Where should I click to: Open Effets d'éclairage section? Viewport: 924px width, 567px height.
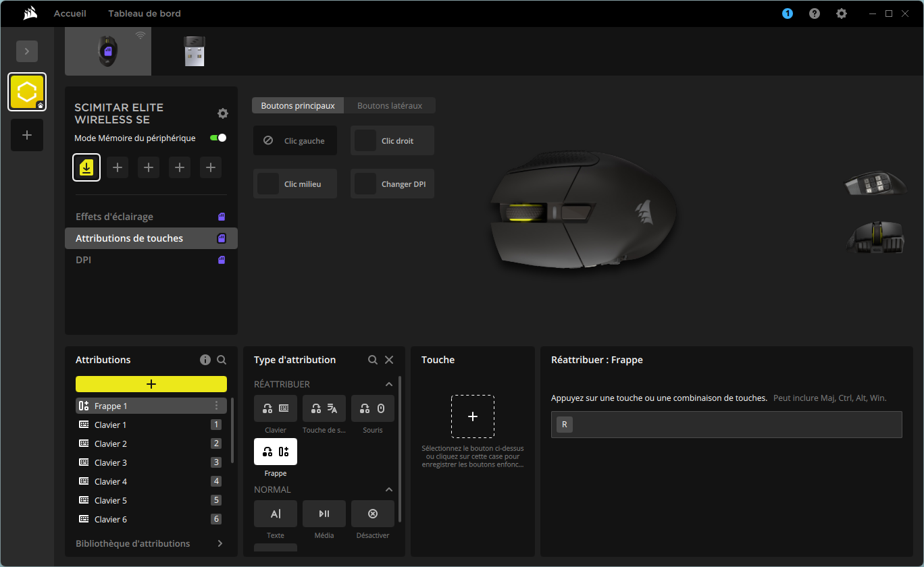pyautogui.click(x=151, y=217)
